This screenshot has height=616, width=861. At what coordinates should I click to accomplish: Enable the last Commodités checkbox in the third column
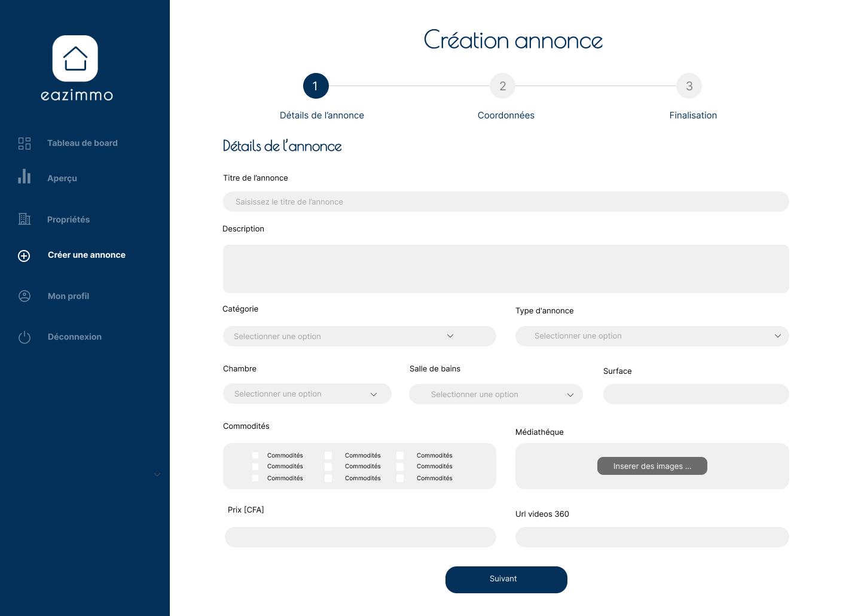click(x=400, y=478)
